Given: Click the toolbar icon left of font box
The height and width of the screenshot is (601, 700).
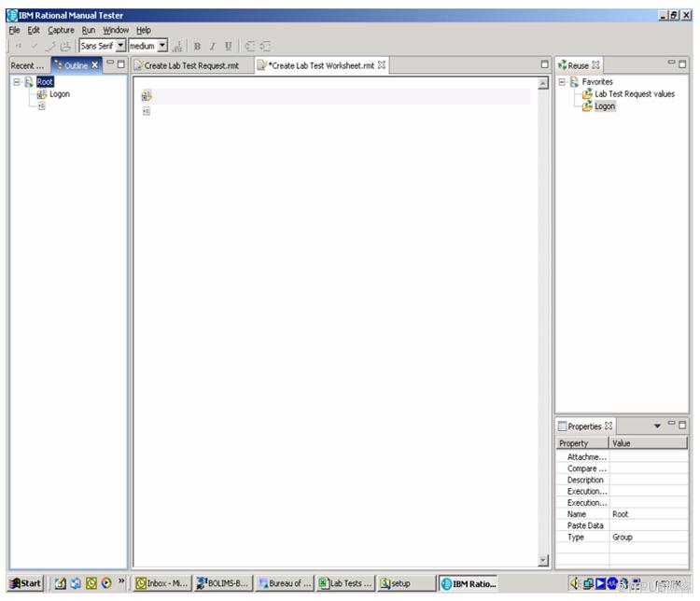Looking at the screenshot, I should (65, 46).
